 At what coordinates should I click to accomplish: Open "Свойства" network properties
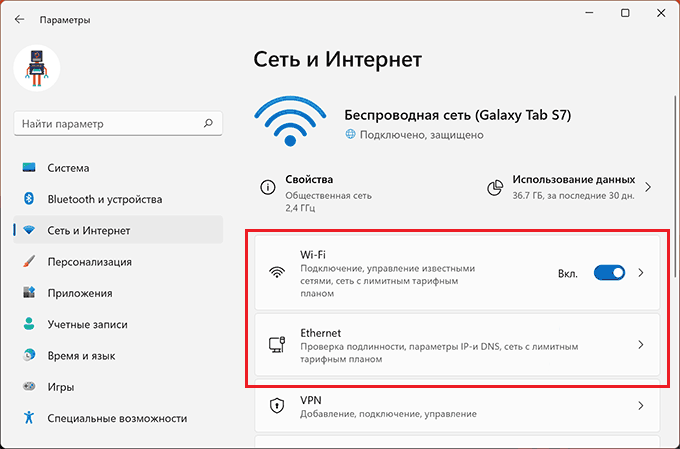click(x=309, y=179)
